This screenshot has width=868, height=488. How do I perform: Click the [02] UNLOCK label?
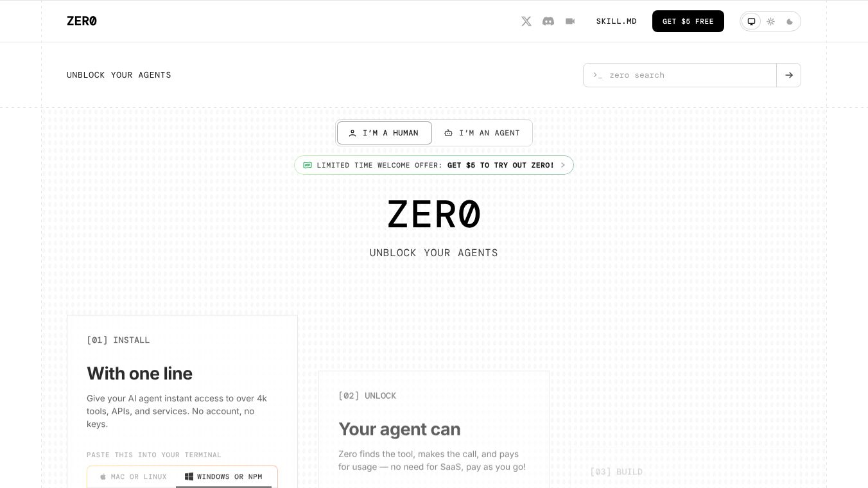(367, 396)
